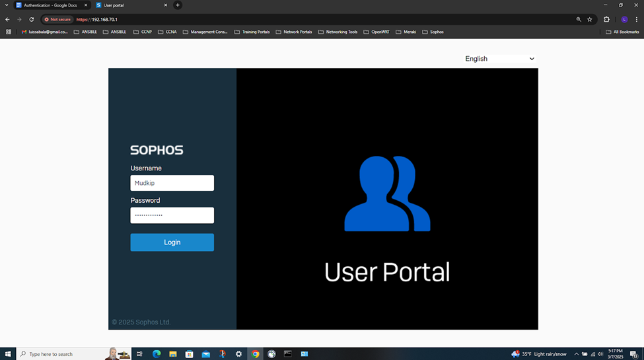Open the Networking Tools bookmark folder

338,32
